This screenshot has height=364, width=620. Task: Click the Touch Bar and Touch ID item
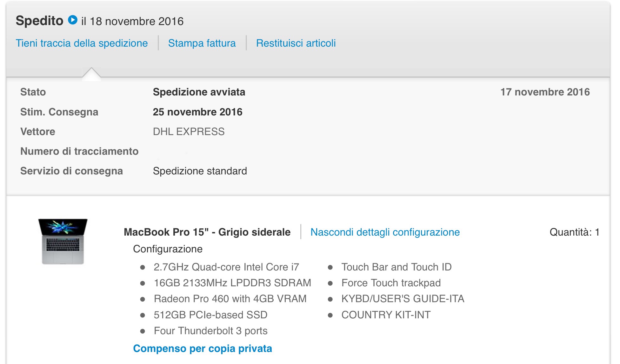396,267
